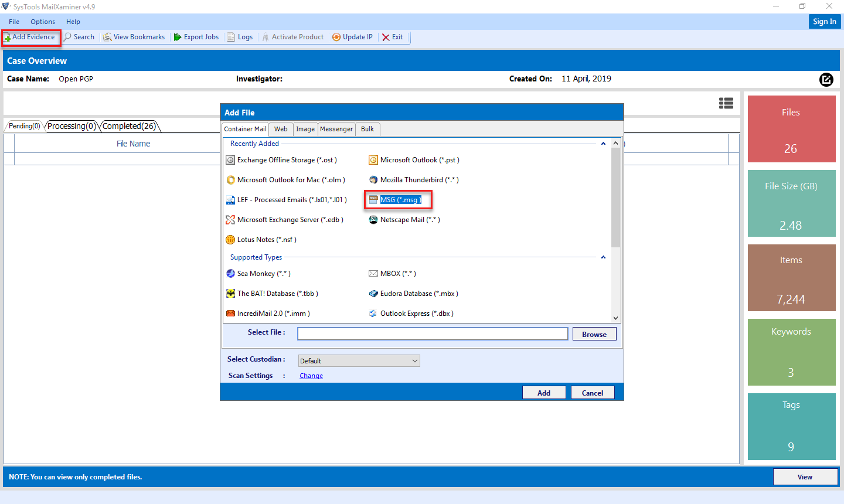Click Update IP in the toolbar
This screenshot has width=844, height=504.
[353, 37]
